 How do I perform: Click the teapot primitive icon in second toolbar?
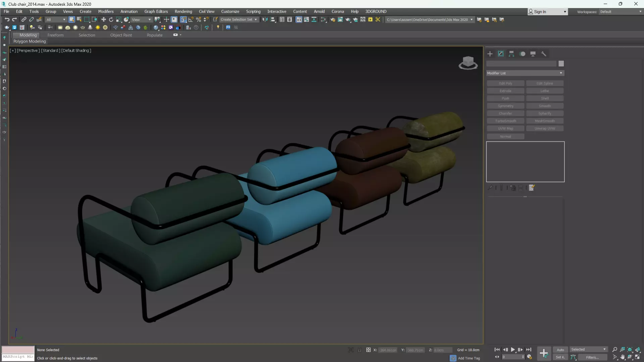83,28
